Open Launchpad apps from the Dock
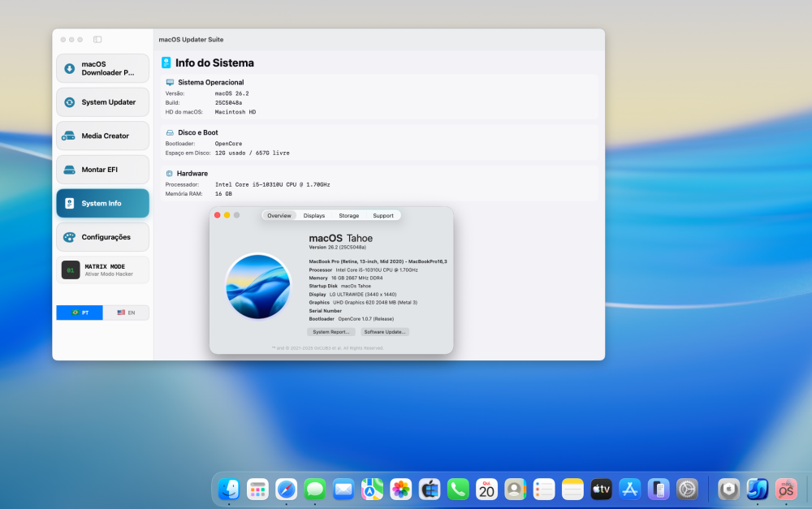The image size is (812, 509). [257, 490]
